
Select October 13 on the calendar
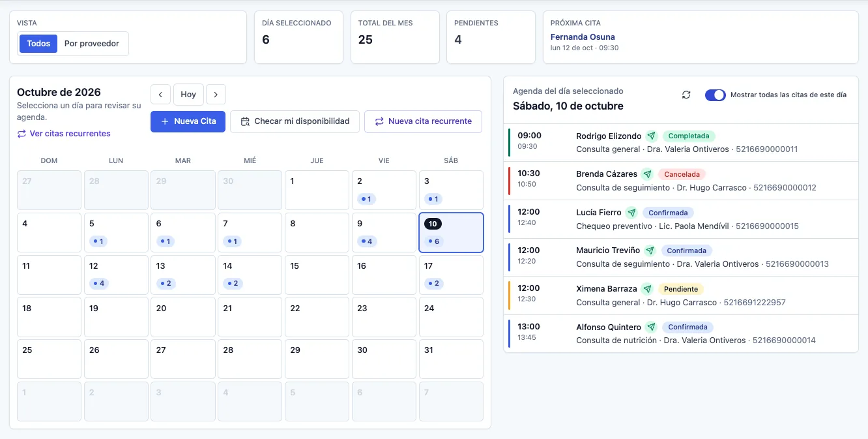(183, 275)
